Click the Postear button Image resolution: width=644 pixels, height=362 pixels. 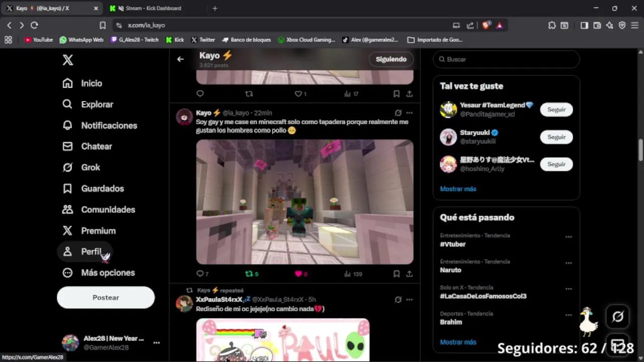click(106, 298)
